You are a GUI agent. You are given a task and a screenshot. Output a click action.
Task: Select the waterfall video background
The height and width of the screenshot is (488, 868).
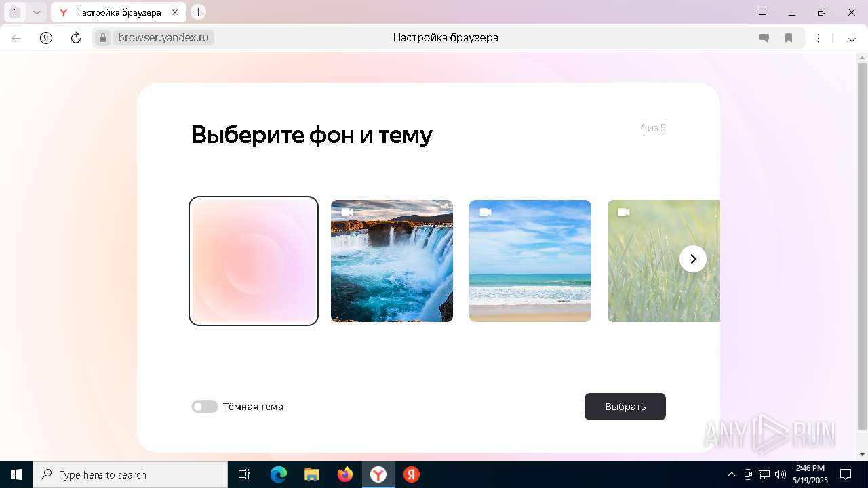(x=392, y=261)
